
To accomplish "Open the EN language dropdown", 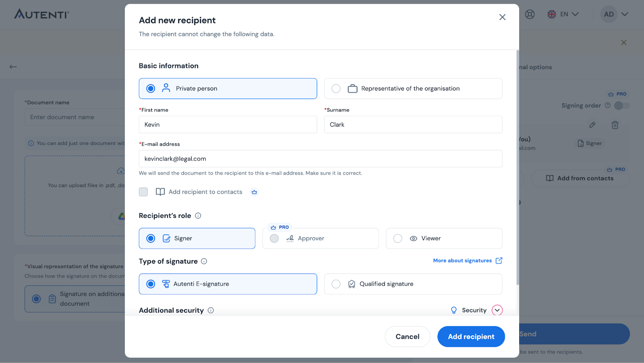I will tap(563, 14).
